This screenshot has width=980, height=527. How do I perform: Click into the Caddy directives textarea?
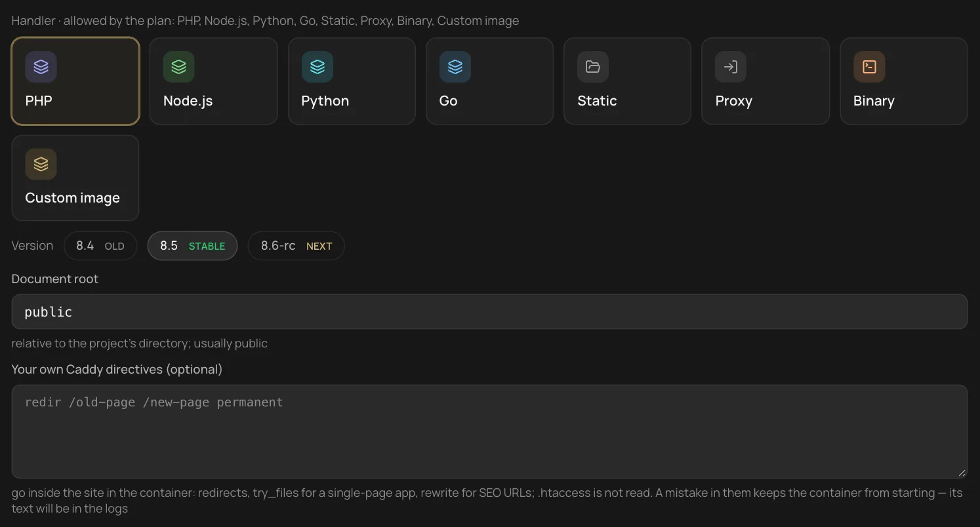click(489, 431)
